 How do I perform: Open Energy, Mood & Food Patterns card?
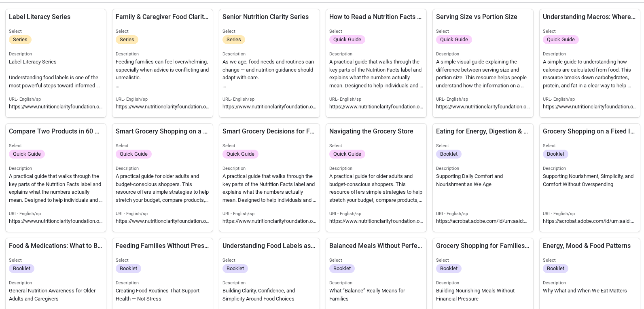click(x=587, y=246)
